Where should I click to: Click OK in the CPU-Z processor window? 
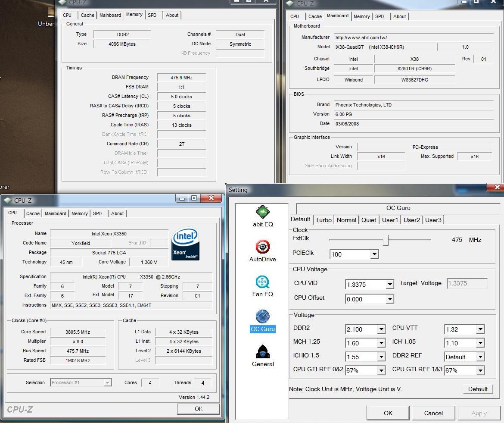pyautogui.click(x=198, y=409)
